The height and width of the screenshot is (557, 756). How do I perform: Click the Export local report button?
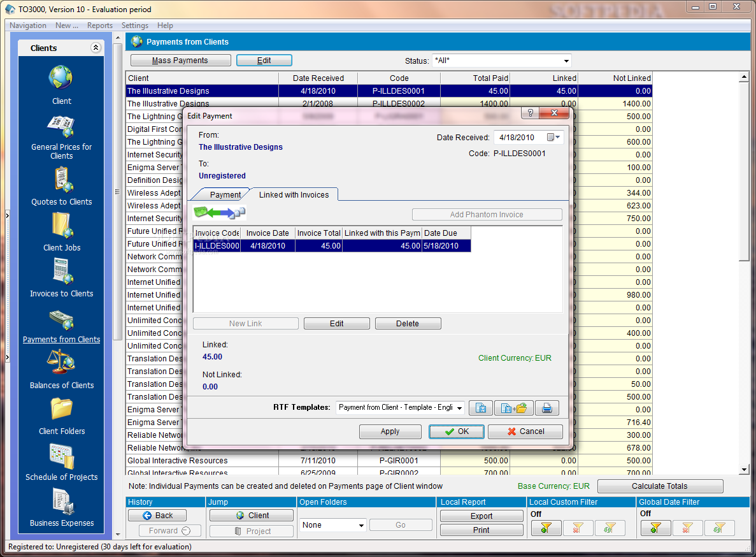(481, 516)
